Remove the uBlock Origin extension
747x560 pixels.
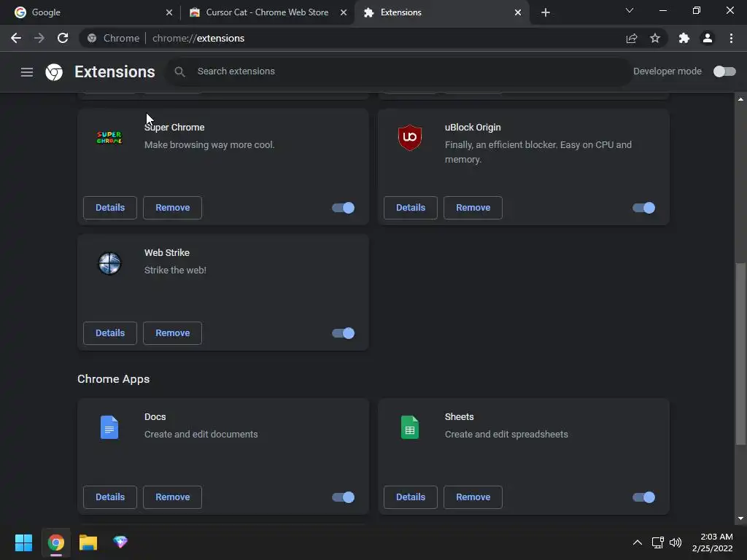[473, 208]
